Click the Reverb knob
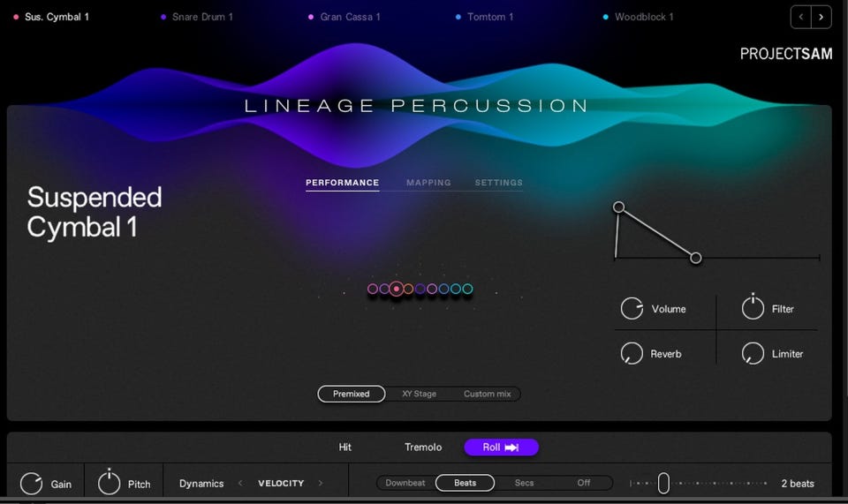 [x=631, y=353]
